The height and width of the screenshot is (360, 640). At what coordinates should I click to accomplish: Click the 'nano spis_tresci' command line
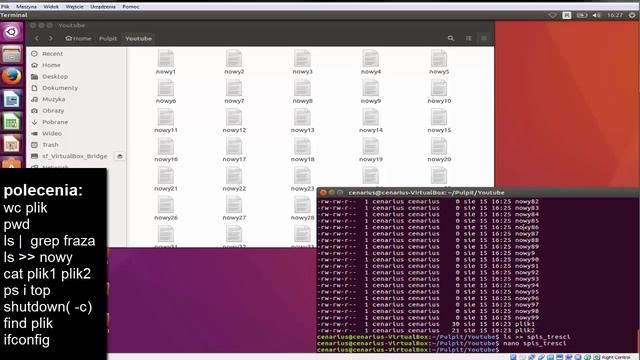[442, 343]
